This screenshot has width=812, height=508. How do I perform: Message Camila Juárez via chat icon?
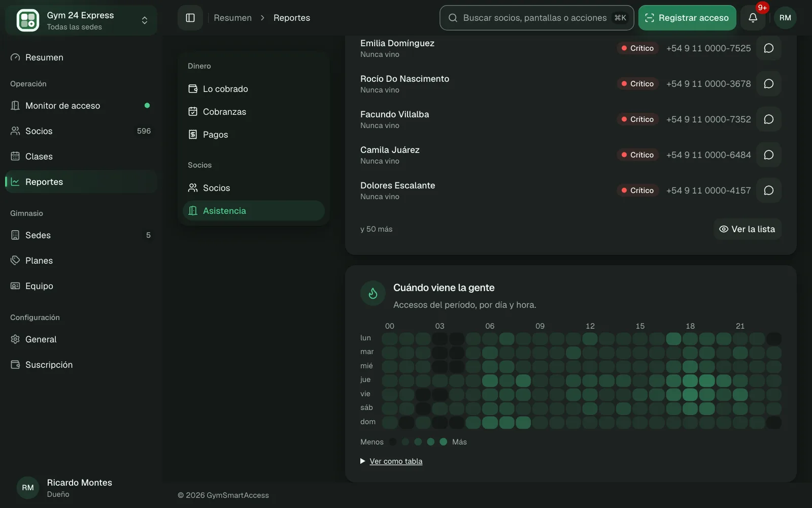(x=768, y=155)
